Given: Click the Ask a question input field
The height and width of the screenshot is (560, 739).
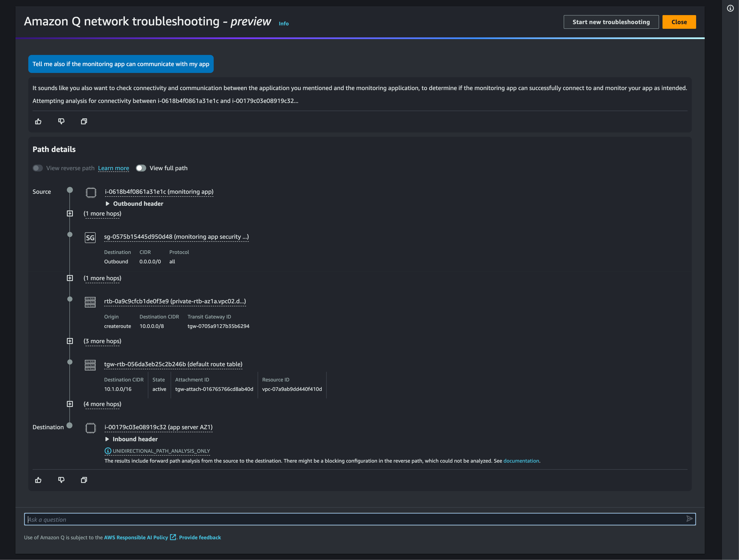Looking at the screenshot, I should coord(354,519).
